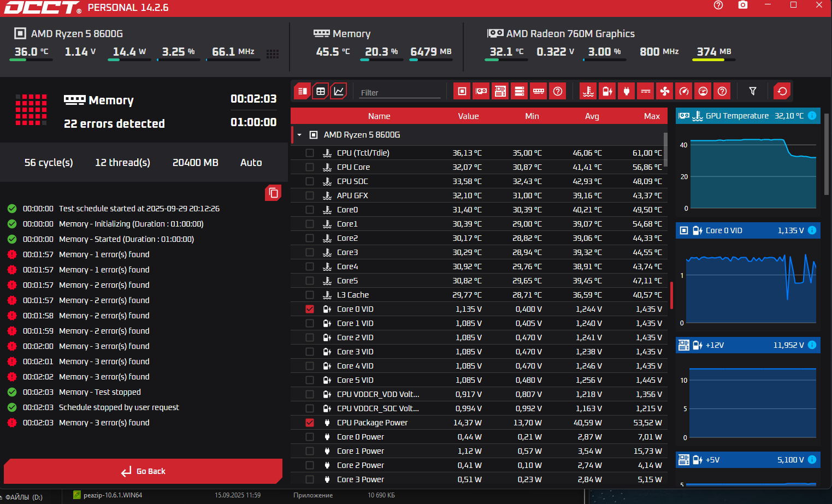Enable the CPU (Tctl/Tdie) checkbox
Image resolution: width=832 pixels, height=504 pixels.
pyautogui.click(x=310, y=153)
